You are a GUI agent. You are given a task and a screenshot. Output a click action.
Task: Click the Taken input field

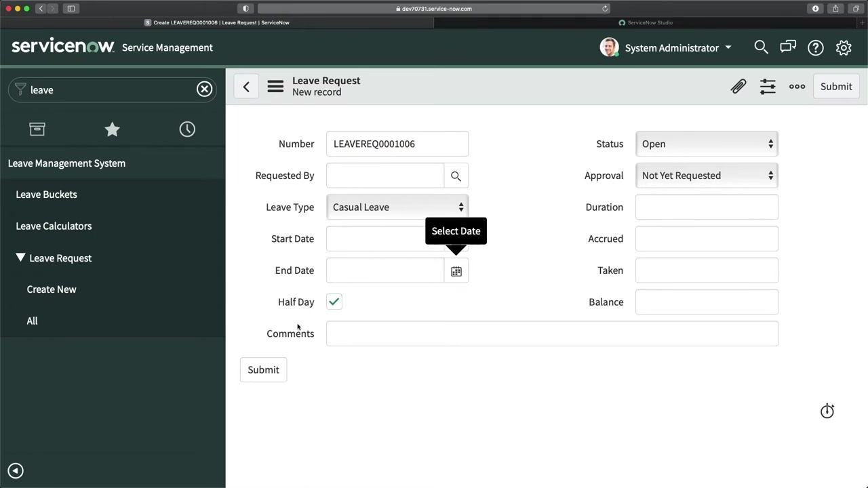click(x=707, y=270)
